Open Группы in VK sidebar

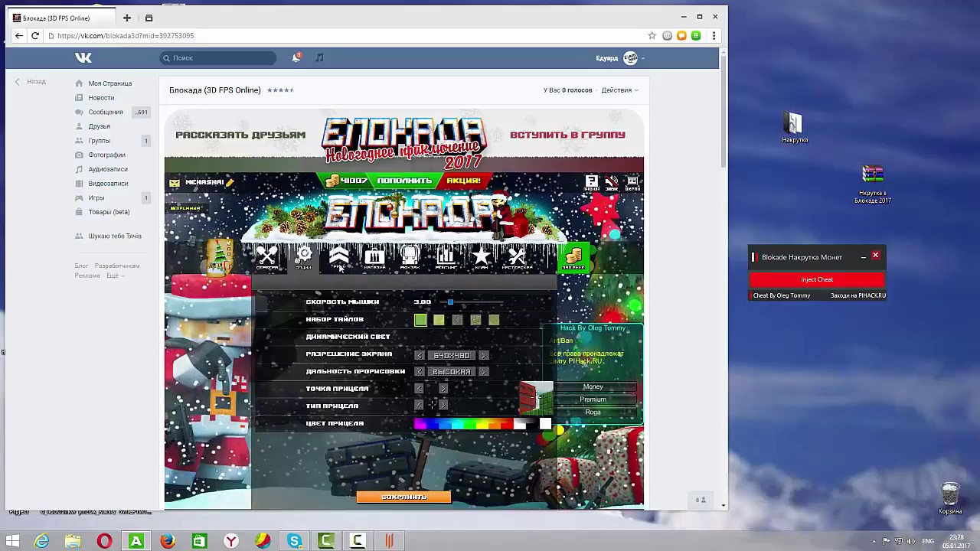99,141
